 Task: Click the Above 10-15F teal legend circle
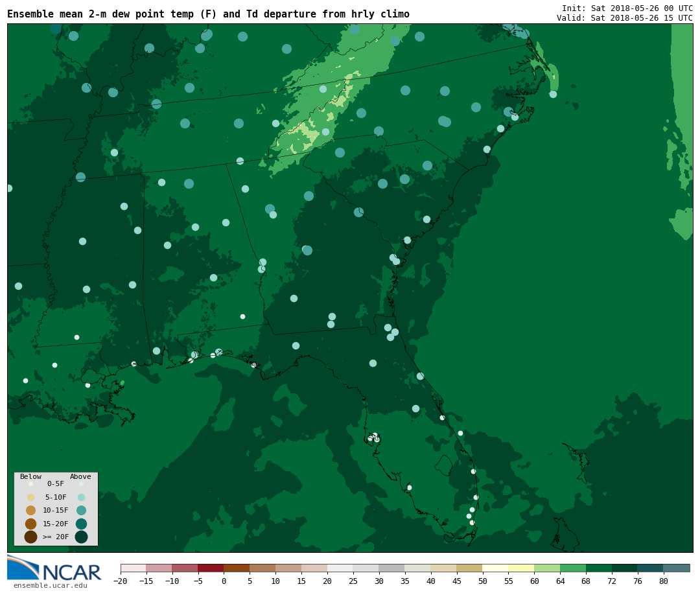81,511
